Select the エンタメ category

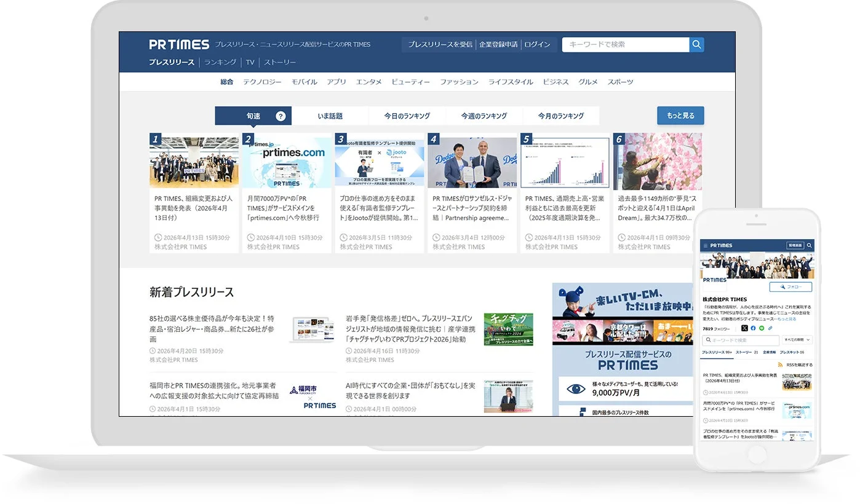coord(368,82)
